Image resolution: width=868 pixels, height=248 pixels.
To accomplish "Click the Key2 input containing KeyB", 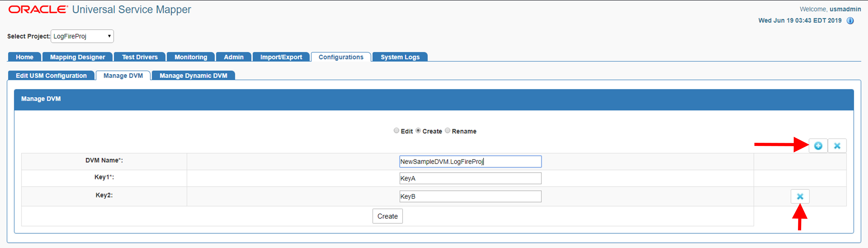I will [470, 196].
